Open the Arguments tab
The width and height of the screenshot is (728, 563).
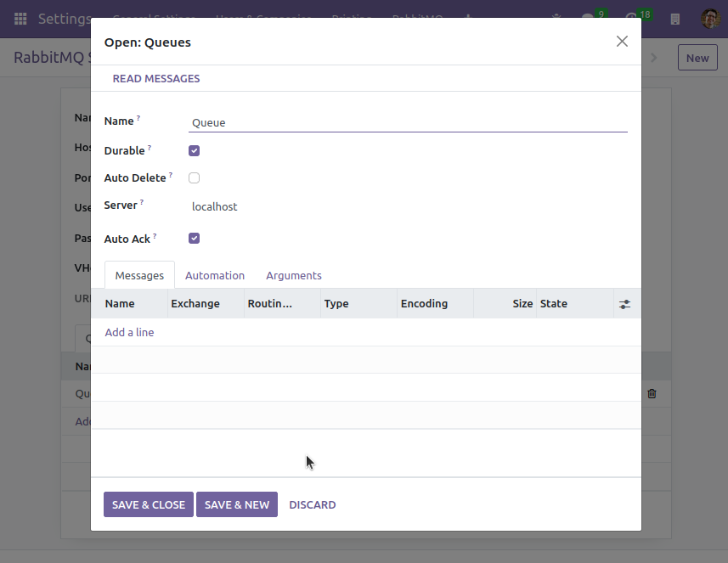point(294,275)
